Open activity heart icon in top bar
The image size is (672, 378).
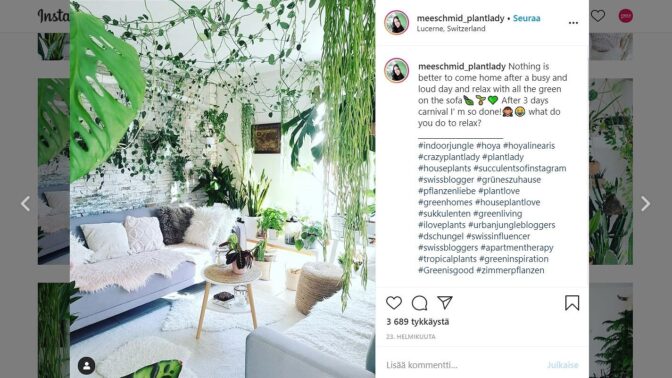pyautogui.click(x=598, y=16)
